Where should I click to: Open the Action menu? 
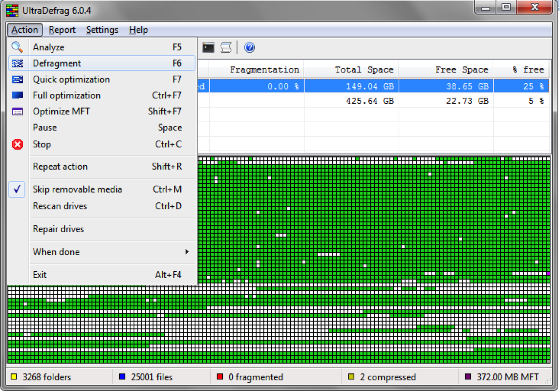24,30
